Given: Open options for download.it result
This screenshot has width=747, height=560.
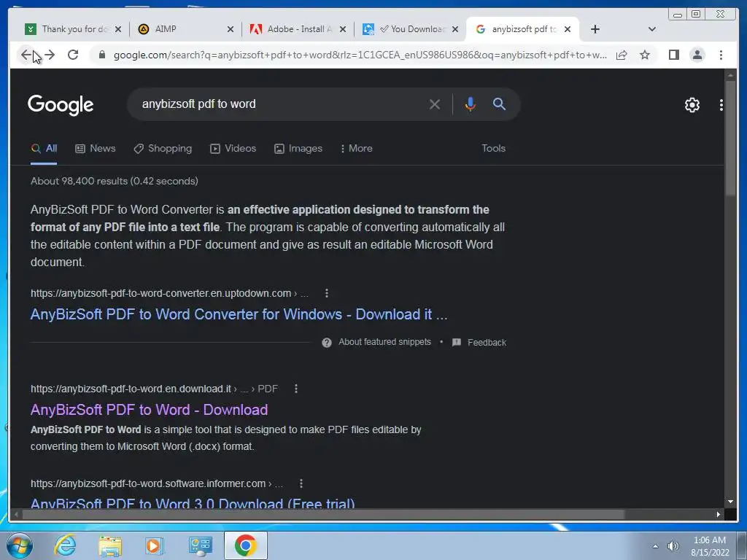Looking at the screenshot, I should tap(296, 389).
